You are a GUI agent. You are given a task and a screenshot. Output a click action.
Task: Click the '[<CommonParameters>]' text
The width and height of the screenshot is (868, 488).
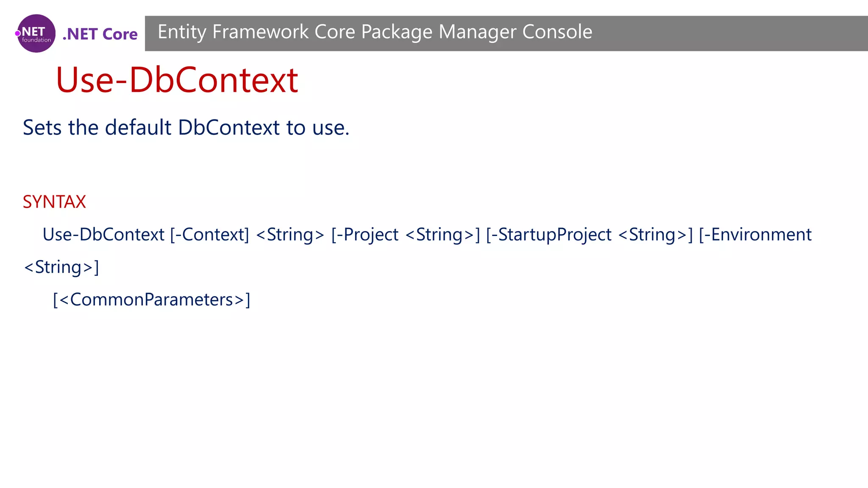click(x=151, y=300)
